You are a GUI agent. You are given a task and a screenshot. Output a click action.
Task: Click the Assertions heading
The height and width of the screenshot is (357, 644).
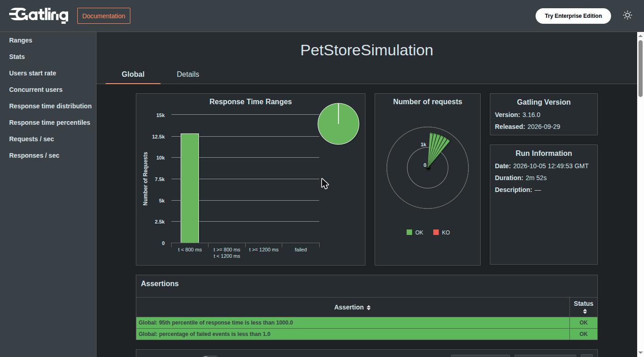160,284
